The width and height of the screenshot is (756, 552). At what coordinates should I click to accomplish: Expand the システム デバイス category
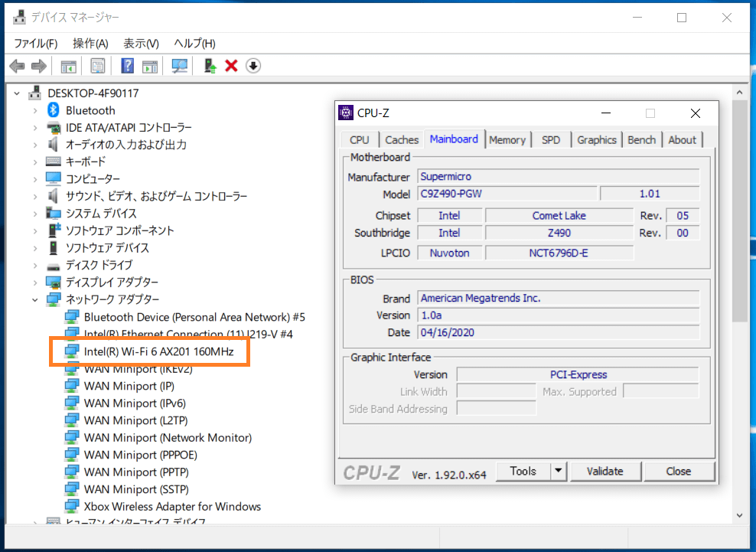tap(34, 214)
